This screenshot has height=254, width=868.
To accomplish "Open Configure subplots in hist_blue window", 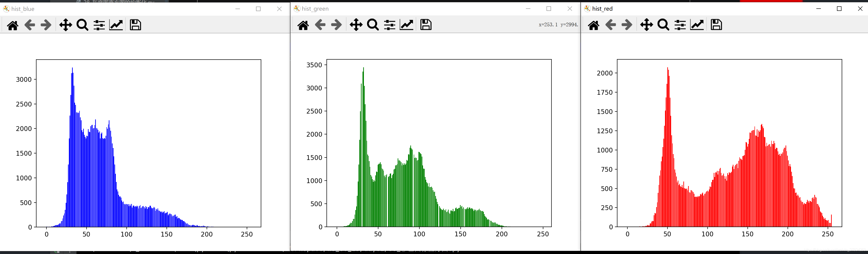I will tap(99, 25).
